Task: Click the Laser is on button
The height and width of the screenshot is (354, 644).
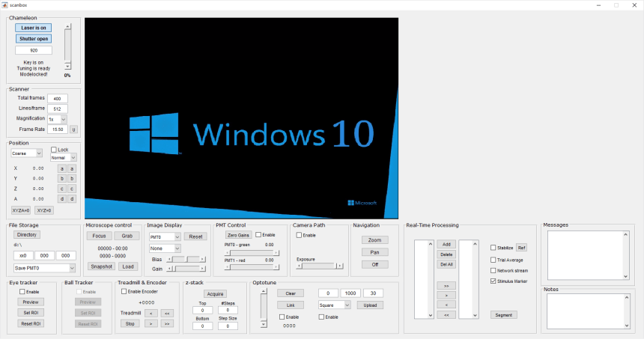Action: [x=34, y=28]
